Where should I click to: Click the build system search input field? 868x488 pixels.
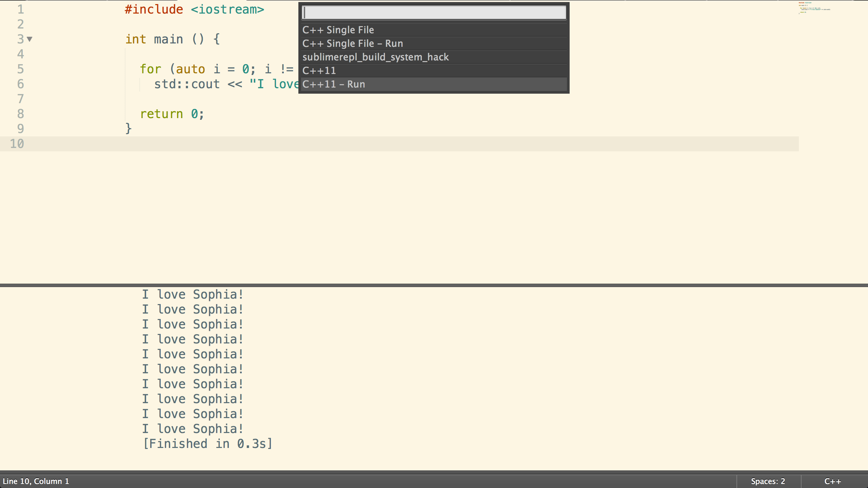433,13
